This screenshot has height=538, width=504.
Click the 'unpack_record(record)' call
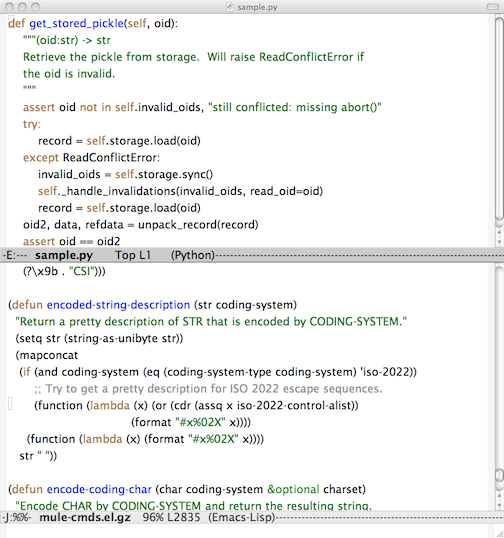198,225
